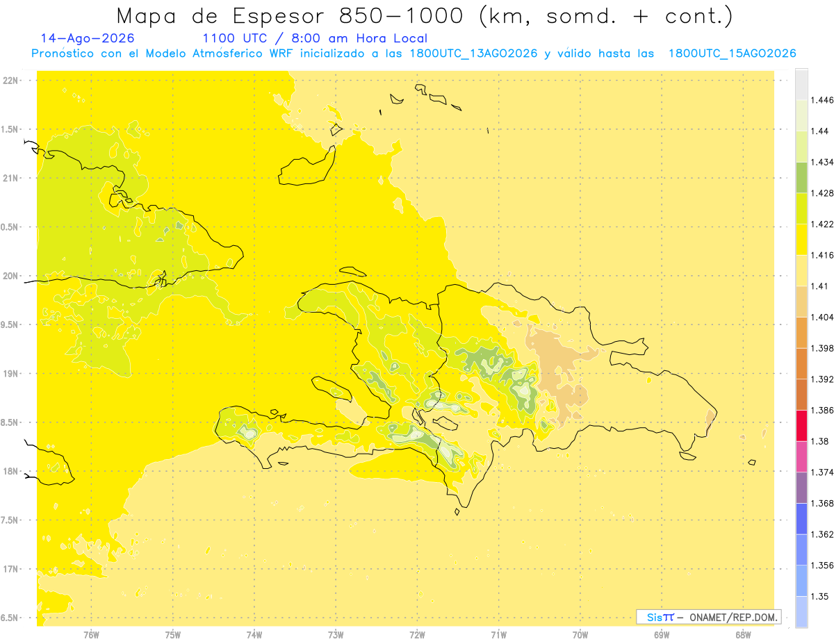Click the purple legend swatch between 1.368 and 1.374
The image size is (834, 644).
[x=801, y=488]
